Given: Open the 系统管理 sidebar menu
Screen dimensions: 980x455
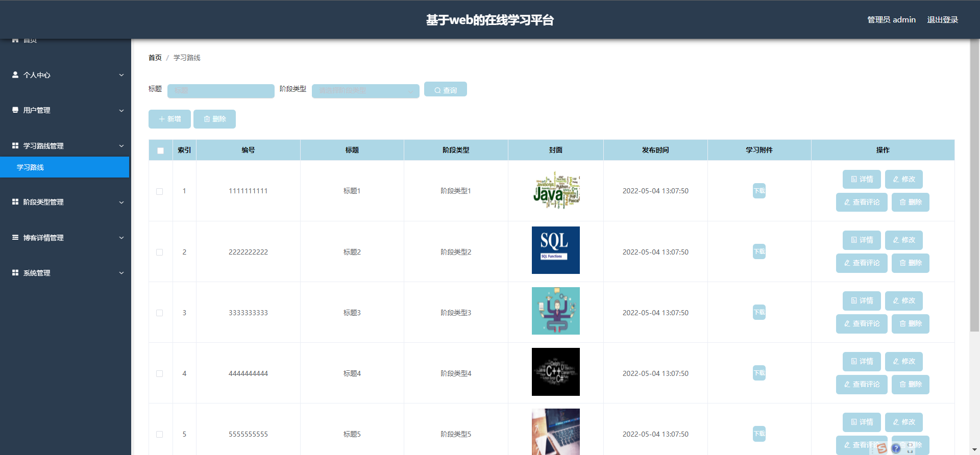Looking at the screenshot, I should point(64,273).
